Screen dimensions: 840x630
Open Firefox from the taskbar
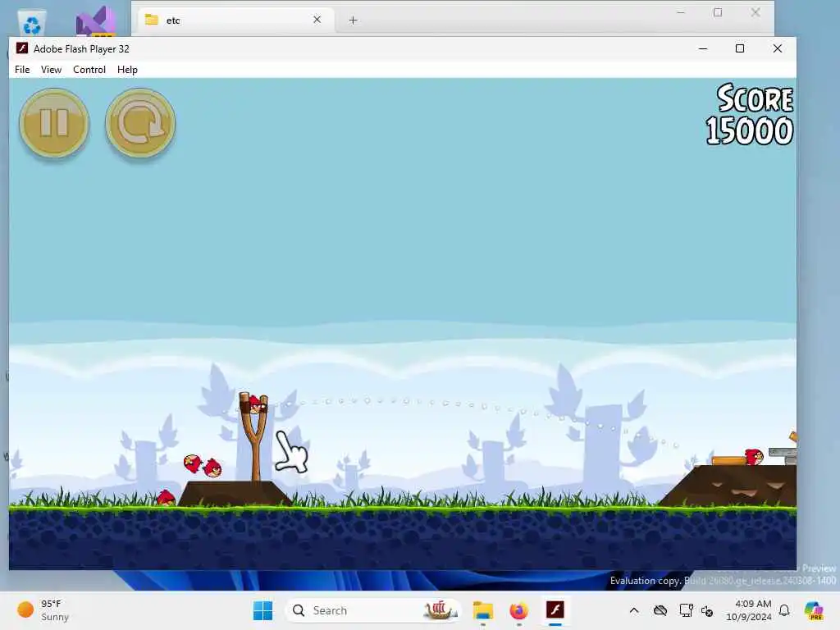point(518,610)
